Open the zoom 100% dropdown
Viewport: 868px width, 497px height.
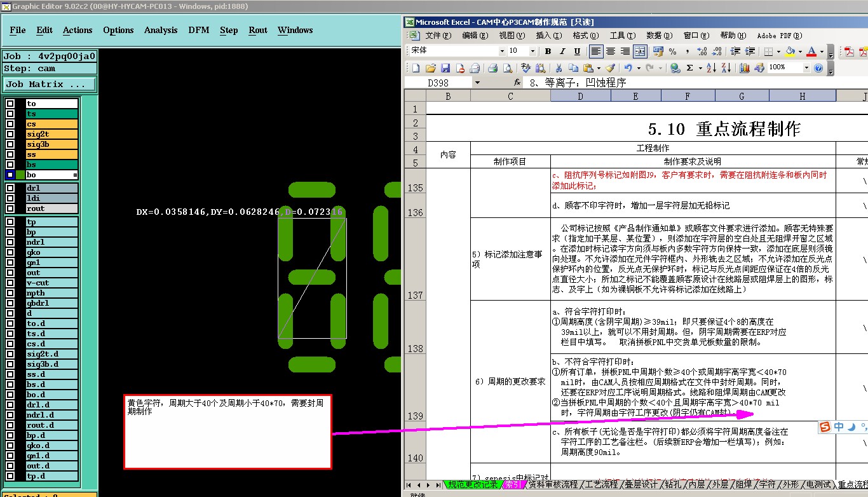(x=806, y=68)
